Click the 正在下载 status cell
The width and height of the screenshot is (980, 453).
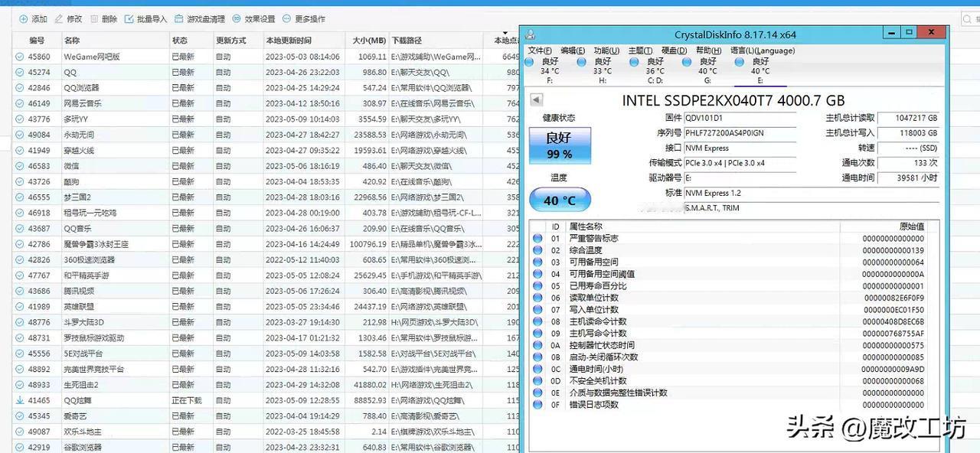point(185,400)
